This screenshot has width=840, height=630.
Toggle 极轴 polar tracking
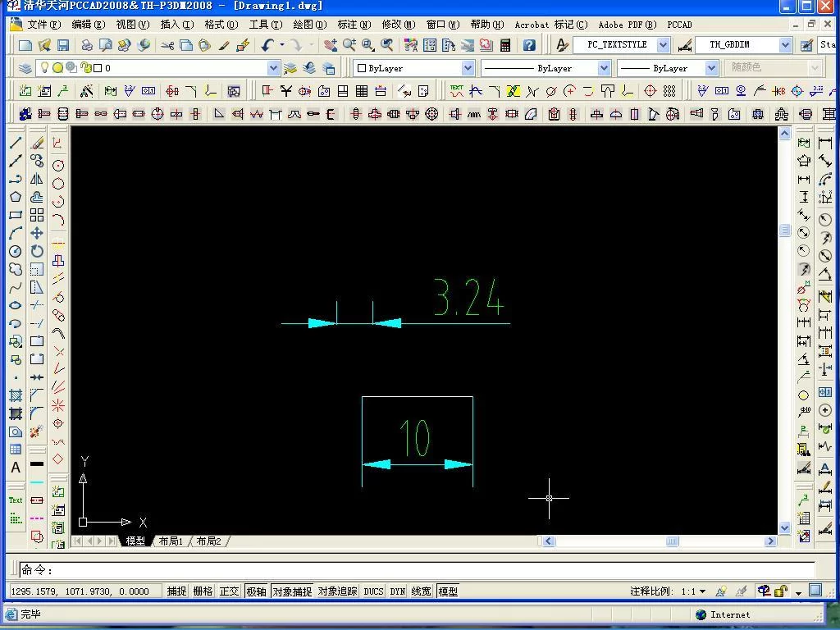pos(256,591)
